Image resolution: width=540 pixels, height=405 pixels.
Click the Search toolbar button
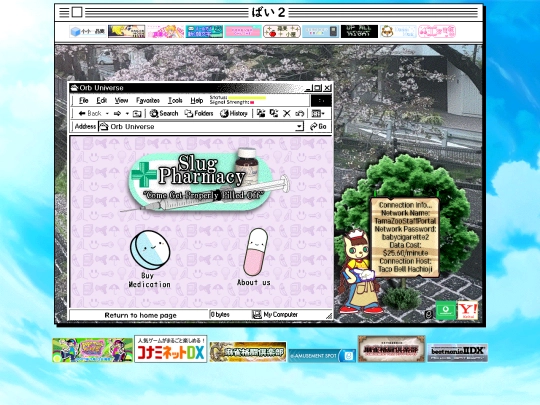tap(164, 113)
